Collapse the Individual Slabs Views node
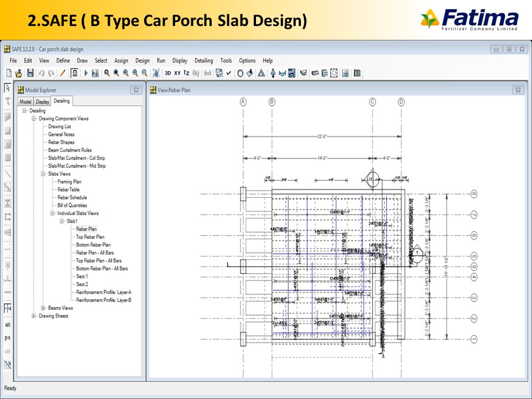This screenshot has width=532, height=399. [53, 213]
